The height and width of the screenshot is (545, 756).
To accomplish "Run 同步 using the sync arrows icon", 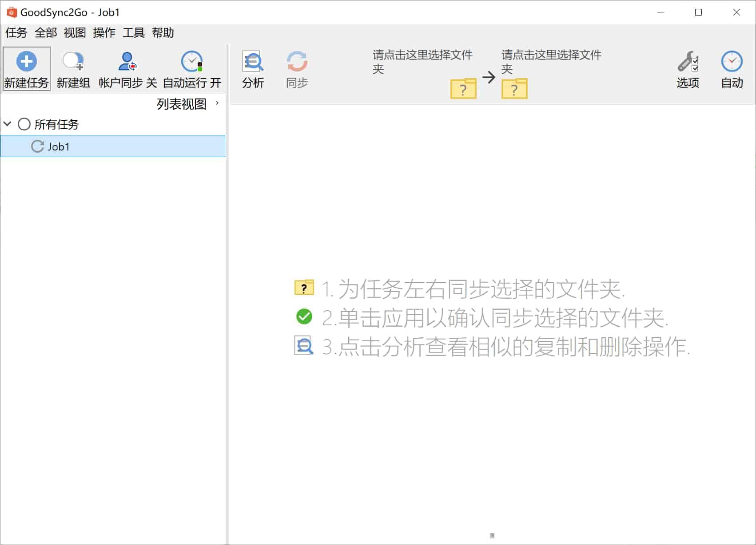I will [297, 62].
